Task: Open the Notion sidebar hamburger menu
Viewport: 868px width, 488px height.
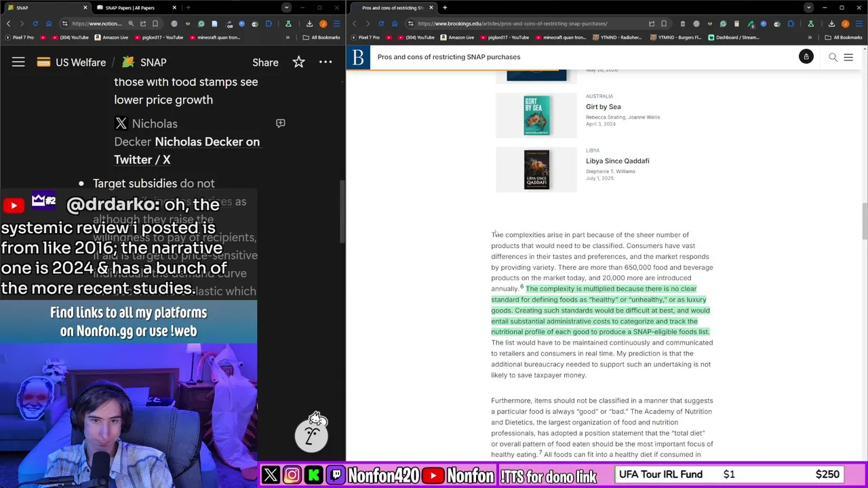Action: pyautogui.click(x=18, y=62)
